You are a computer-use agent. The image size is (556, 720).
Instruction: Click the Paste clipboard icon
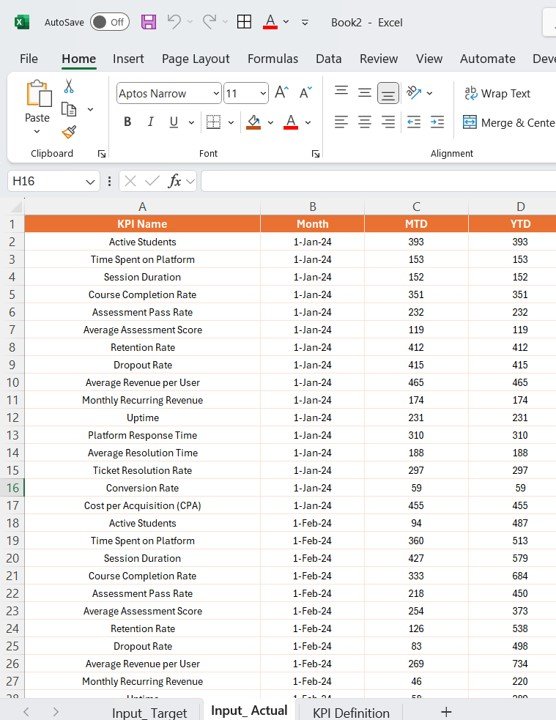pos(39,93)
